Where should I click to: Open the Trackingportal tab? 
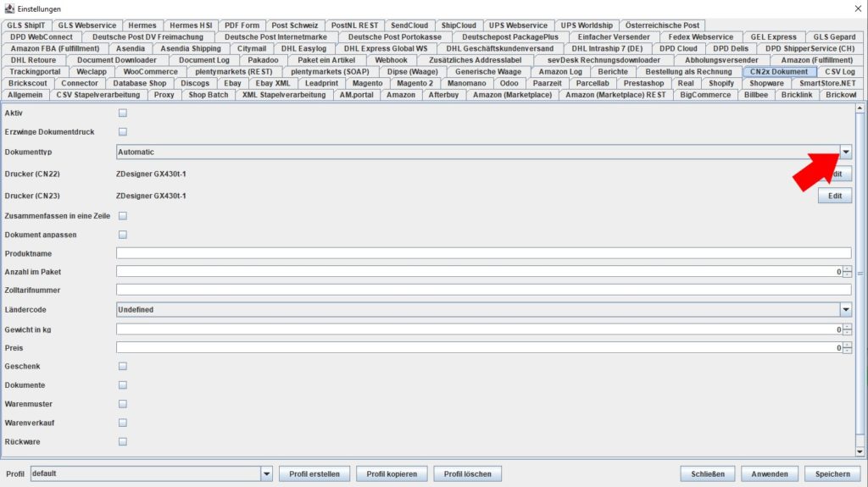pos(35,72)
